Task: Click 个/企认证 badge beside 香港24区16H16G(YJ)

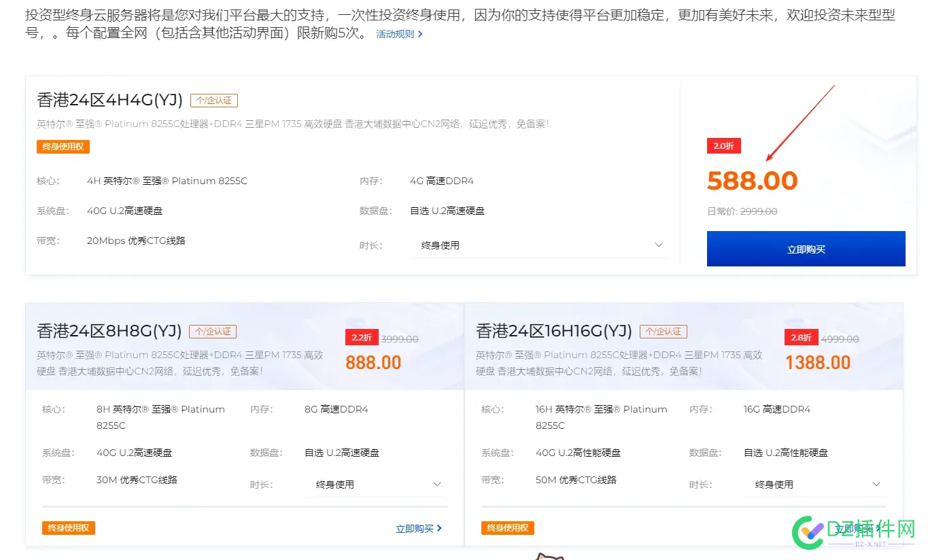Action: pyautogui.click(x=664, y=332)
